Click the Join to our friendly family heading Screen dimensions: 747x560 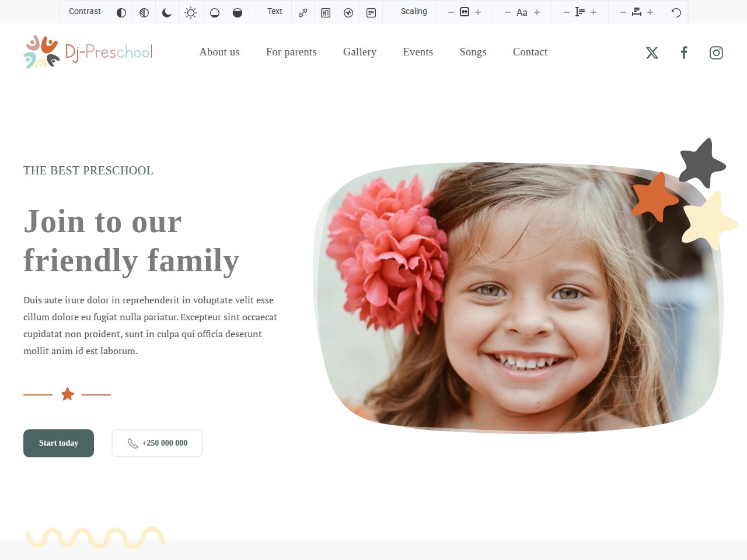[131, 241]
